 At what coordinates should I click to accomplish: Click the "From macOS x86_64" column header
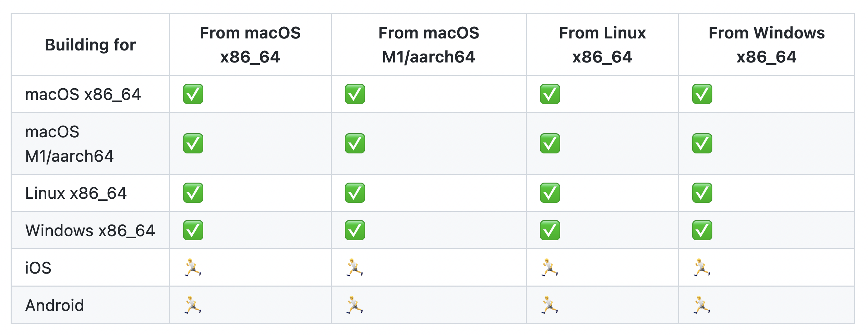coord(250,45)
